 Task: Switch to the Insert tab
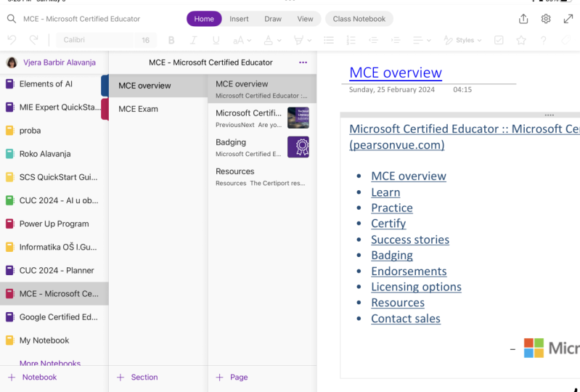pos(239,19)
